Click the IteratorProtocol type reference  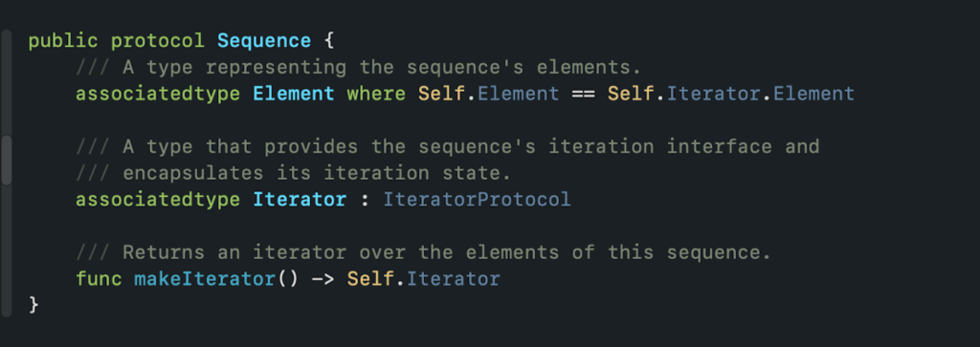(x=477, y=200)
